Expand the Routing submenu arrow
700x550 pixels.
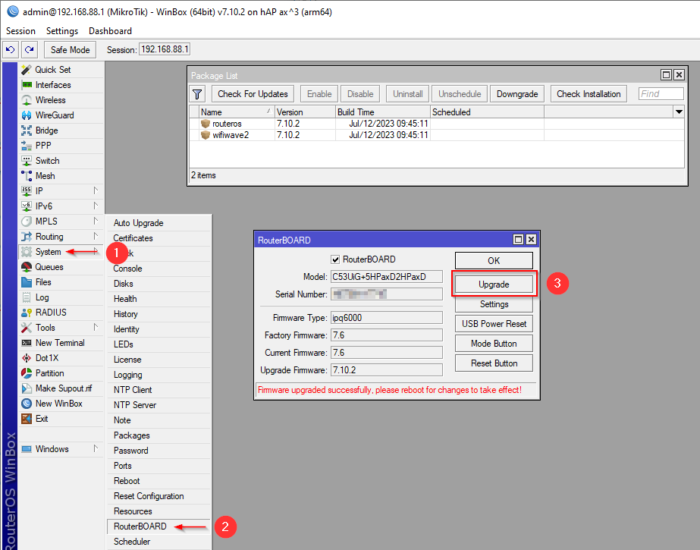tap(95, 236)
